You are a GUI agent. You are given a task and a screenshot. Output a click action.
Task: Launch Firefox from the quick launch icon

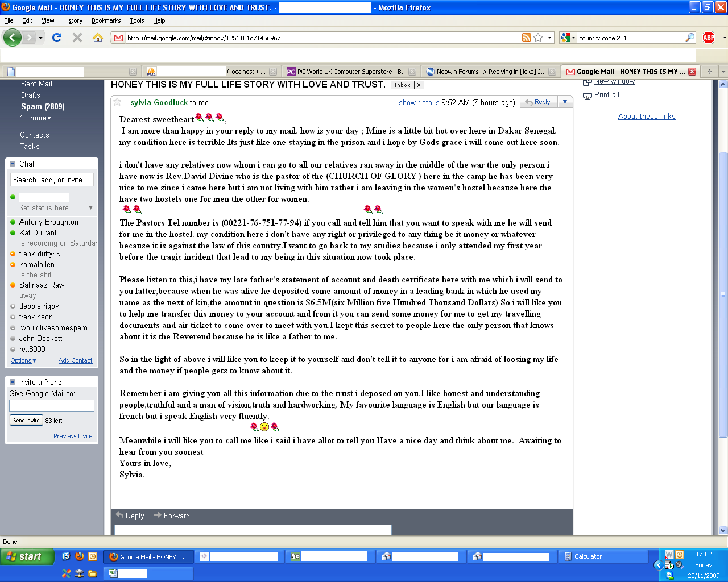[x=80, y=556]
